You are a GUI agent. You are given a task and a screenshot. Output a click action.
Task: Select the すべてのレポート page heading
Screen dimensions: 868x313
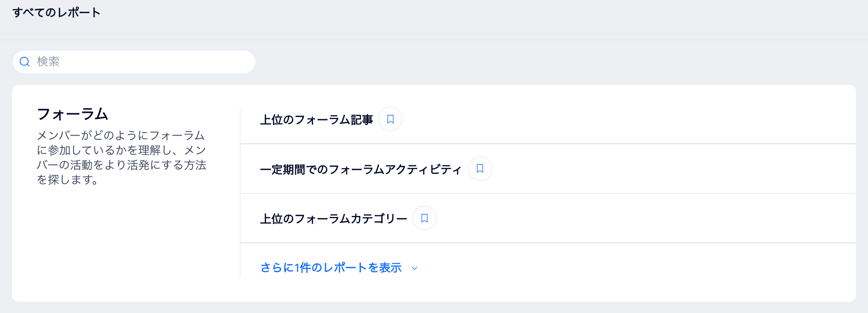(56, 11)
